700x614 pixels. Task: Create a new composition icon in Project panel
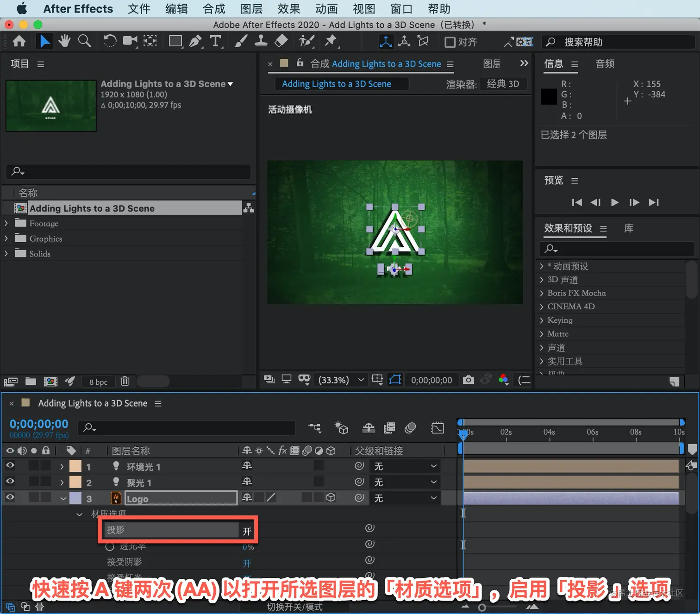point(50,381)
